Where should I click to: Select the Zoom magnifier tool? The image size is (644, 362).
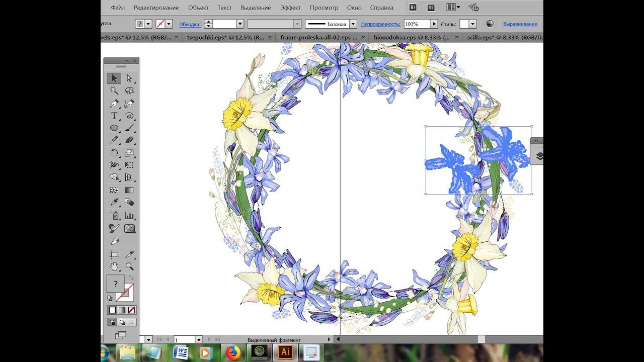point(129,266)
